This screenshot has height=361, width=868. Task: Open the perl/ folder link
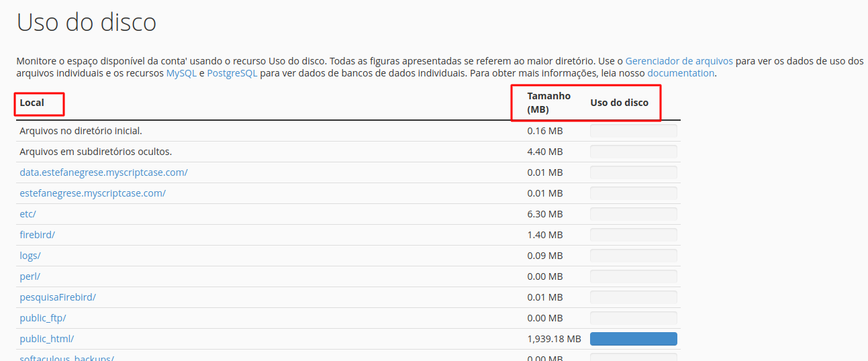[x=30, y=276]
